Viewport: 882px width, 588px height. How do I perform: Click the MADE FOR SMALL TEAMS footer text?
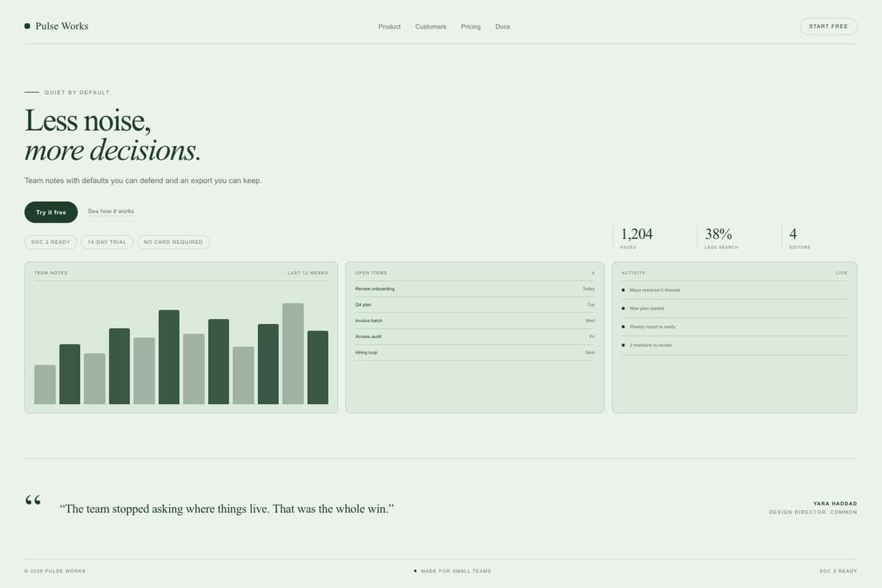(x=456, y=571)
